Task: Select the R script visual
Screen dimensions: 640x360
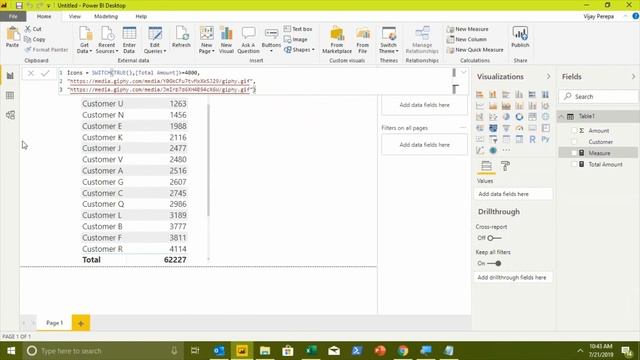Action: click(532, 140)
